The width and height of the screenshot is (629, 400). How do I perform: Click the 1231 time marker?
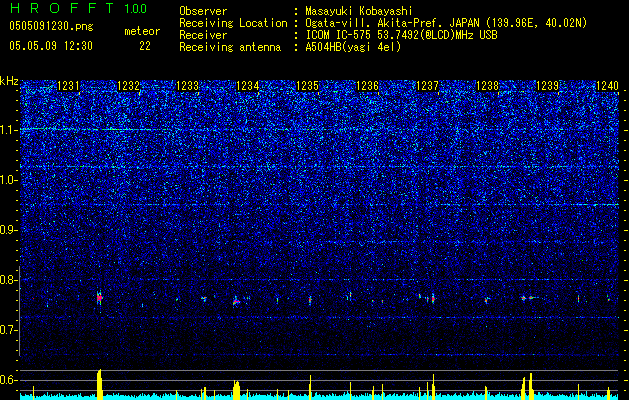pyautogui.click(x=69, y=86)
